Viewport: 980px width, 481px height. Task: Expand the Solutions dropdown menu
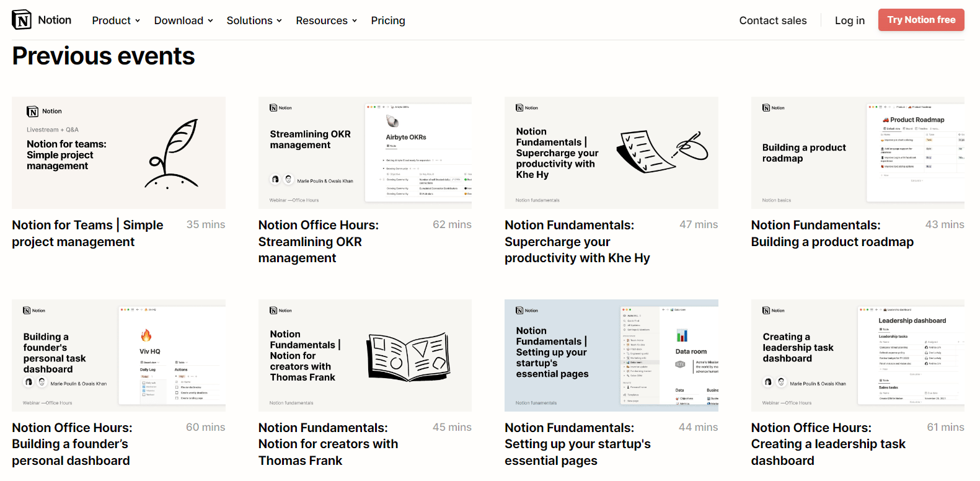(x=254, y=20)
